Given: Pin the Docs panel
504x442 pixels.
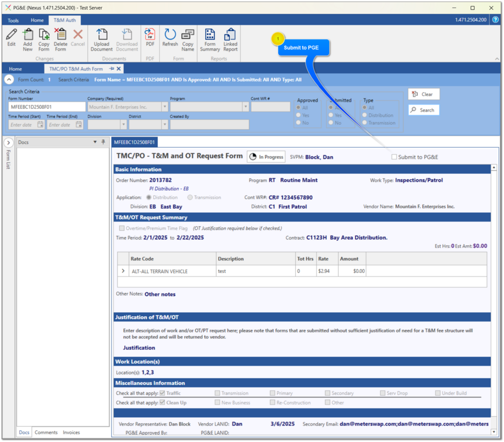Looking at the screenshot, I should (x=103, y=142).
